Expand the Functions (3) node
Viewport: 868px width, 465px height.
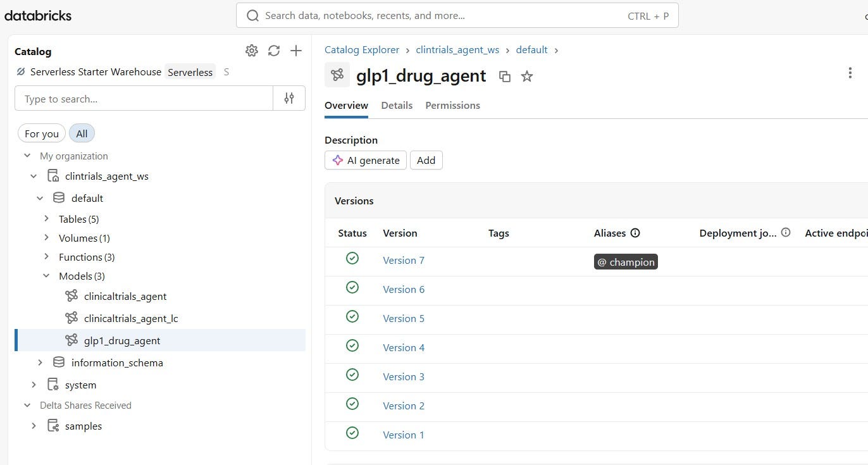click(46, 257)
